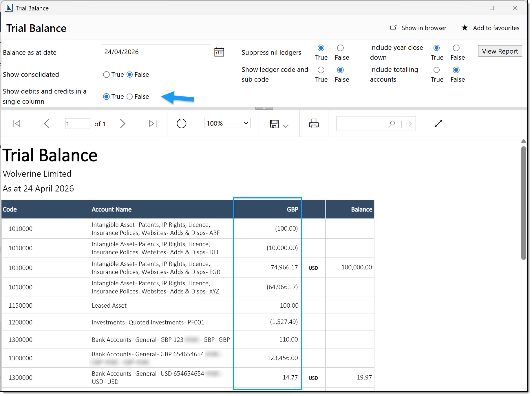This screenshot has width=532, height=396.
Task: Click the 100,000.00 balance value
Action: coord(357,267)
